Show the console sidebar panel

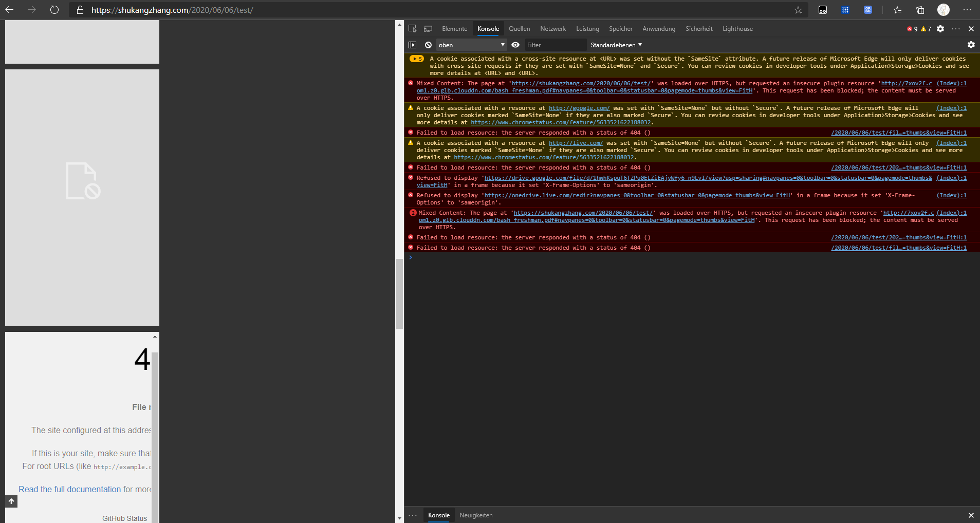[412, 45]
